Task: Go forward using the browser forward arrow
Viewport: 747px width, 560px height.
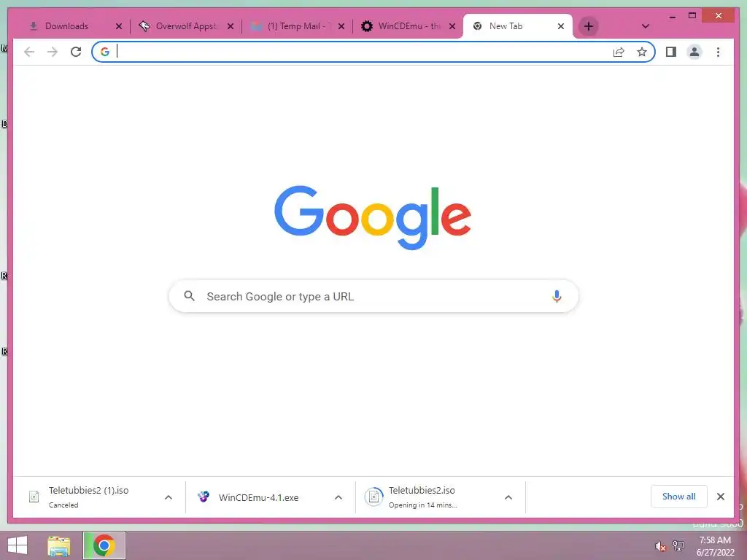Action: pyautogui.click(x=53, y=52)
